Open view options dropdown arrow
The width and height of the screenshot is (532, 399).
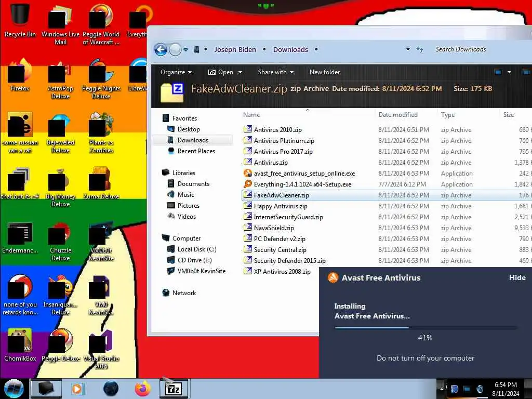coord(509,72)
